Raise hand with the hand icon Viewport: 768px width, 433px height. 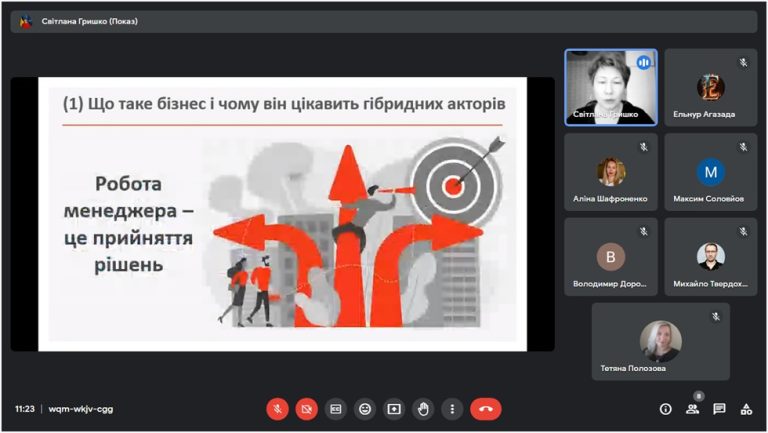coord(423,409)
